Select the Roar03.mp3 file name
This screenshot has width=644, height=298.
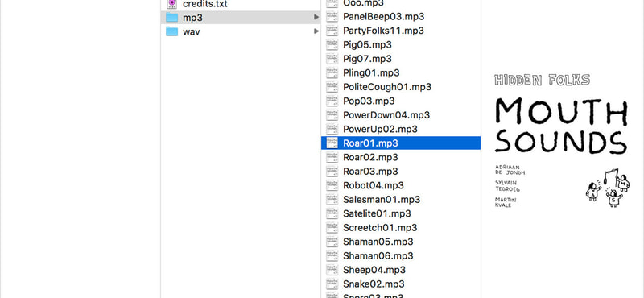(x=370, y=172)
